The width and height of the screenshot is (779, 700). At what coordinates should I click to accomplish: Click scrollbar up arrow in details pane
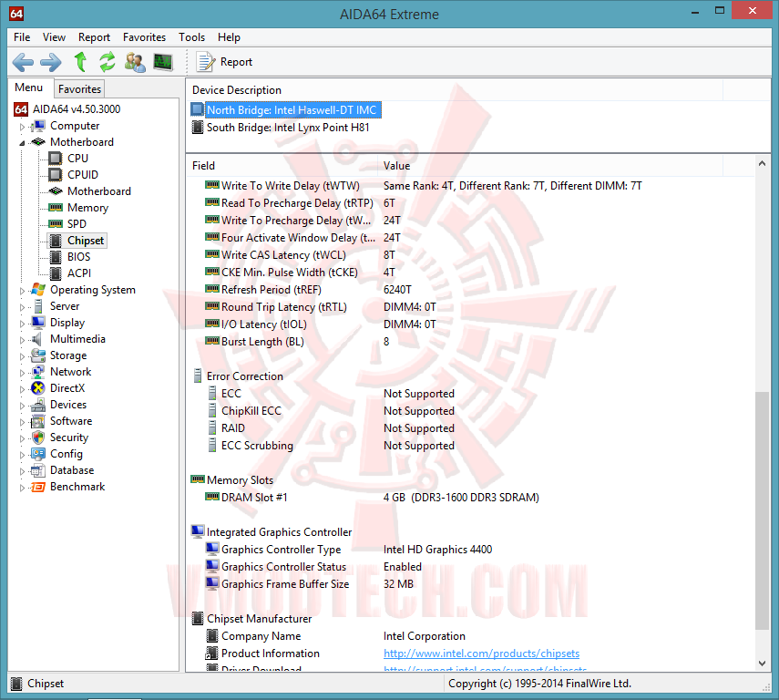[x=762, y=163]
